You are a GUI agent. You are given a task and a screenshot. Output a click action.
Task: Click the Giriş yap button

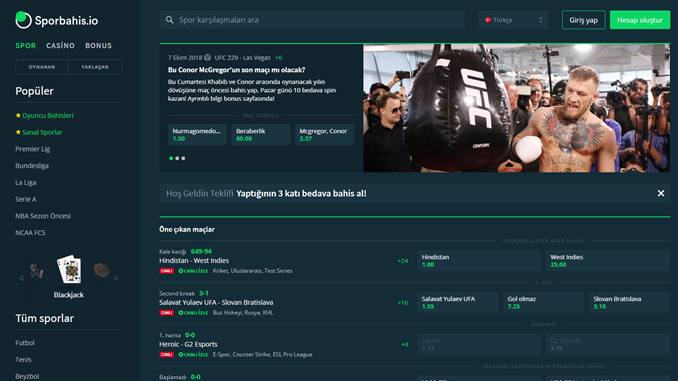pos(584,20)
